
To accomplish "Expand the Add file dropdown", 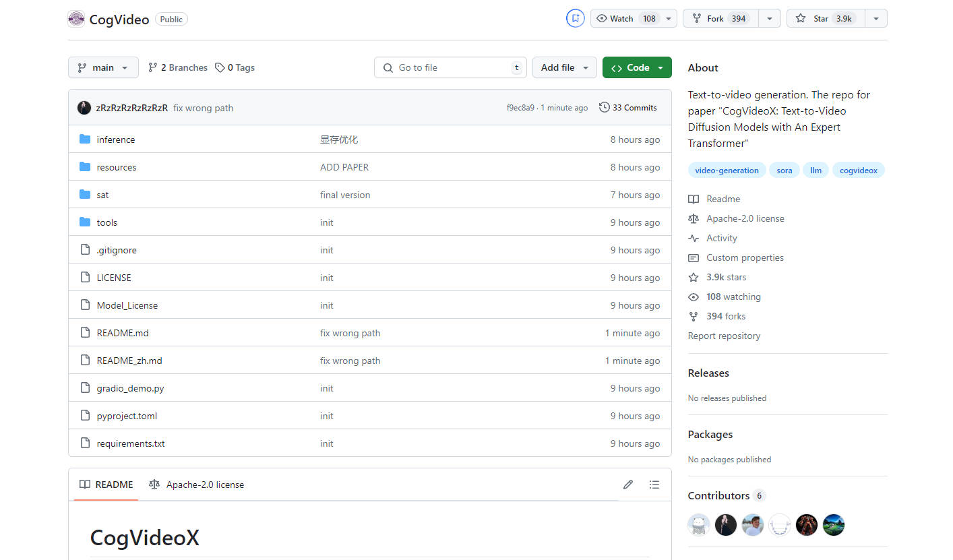I will coord(564,67).
